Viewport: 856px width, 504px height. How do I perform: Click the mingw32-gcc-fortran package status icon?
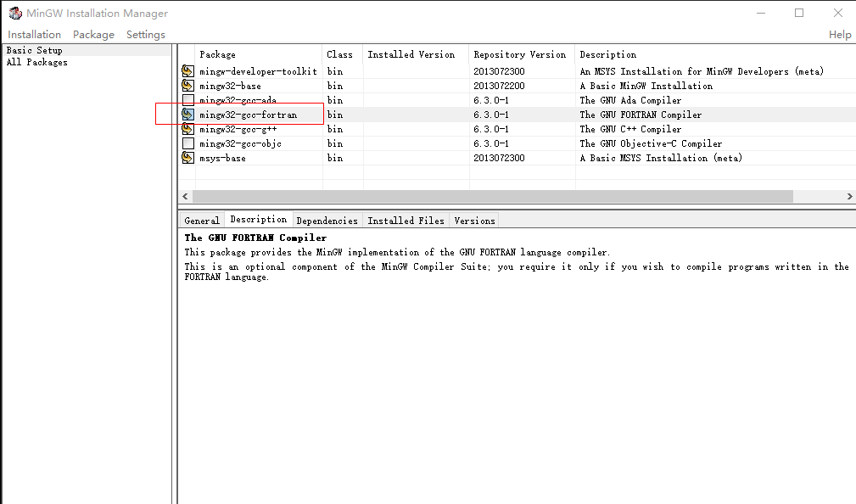[x=187, y=115]
